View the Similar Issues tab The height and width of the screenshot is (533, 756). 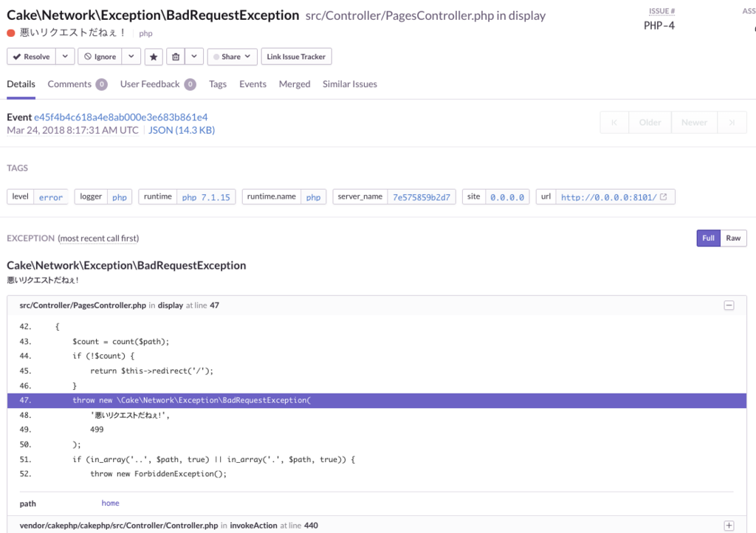tap(349, 84)
